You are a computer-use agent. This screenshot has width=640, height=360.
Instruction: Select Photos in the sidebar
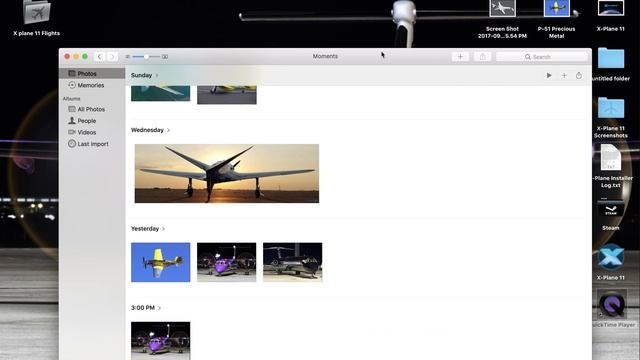point(92,73)
